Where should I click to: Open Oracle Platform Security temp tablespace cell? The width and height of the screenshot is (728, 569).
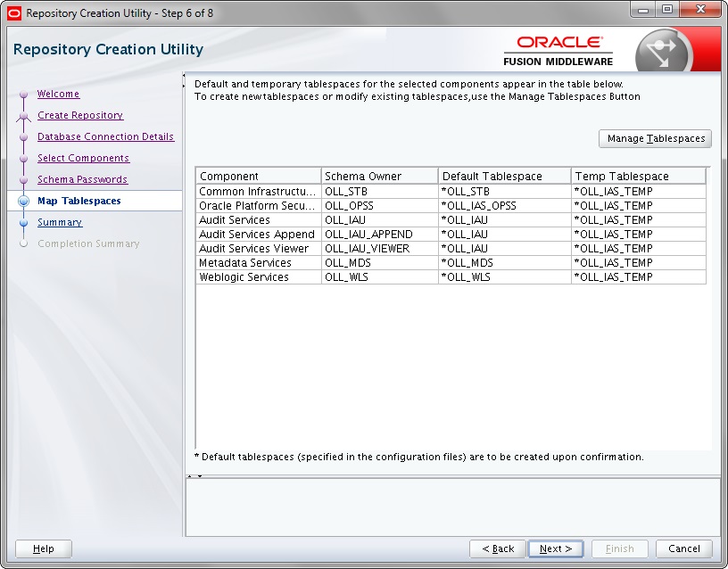(639, 206)
